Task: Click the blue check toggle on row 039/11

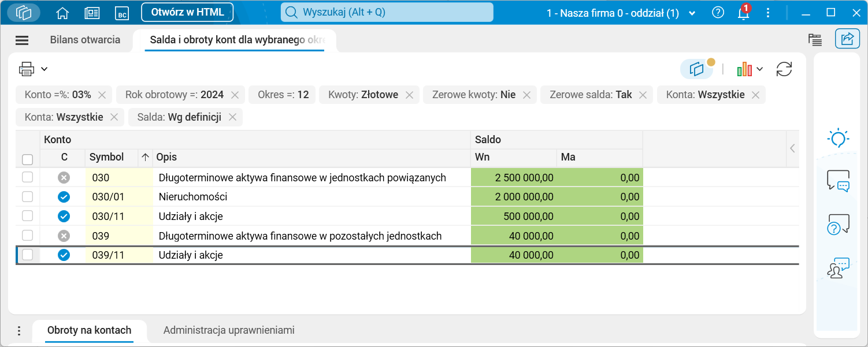Action: pos(64,254)
